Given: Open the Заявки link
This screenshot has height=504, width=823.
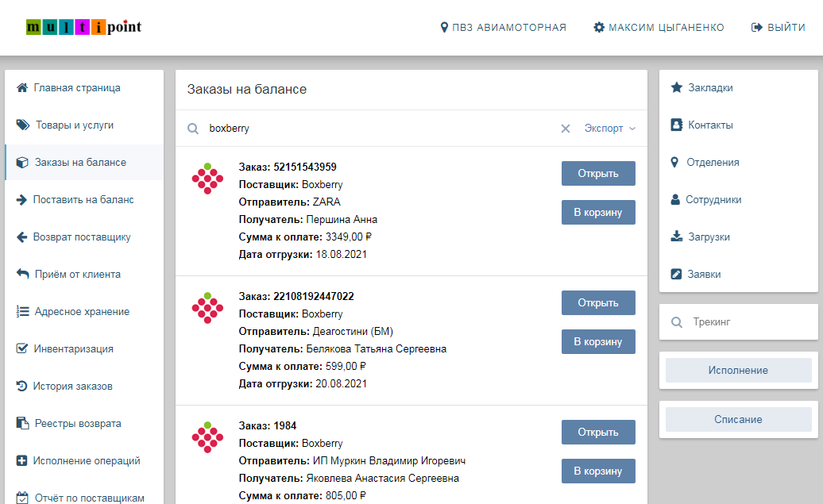Looking at the screenshot, I should coord(739,274).
